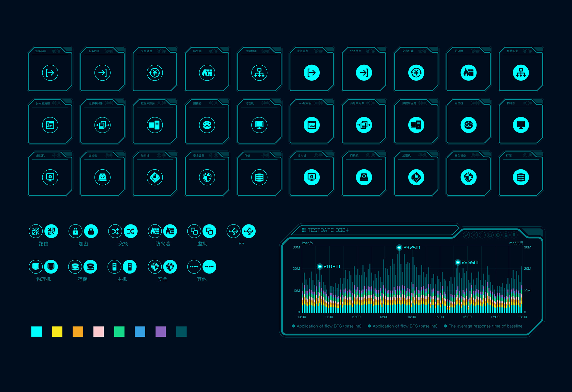572x392 pixels.
Task: Select the filled 加密机 encryption device icon
Action: pos(416,177)
